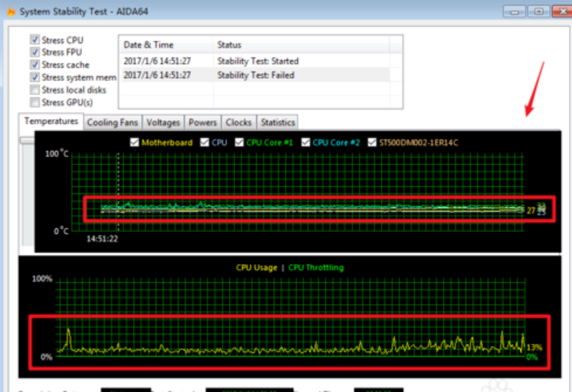This screenshot has height=392, width=572.
Task: Go to the Clocks tab
Action: coord(238,122)
